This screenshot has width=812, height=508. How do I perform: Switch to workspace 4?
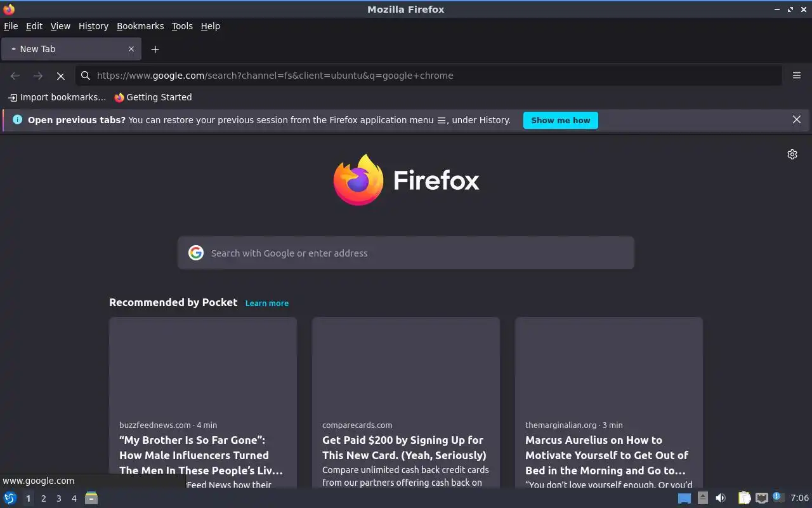pos(74,498)
